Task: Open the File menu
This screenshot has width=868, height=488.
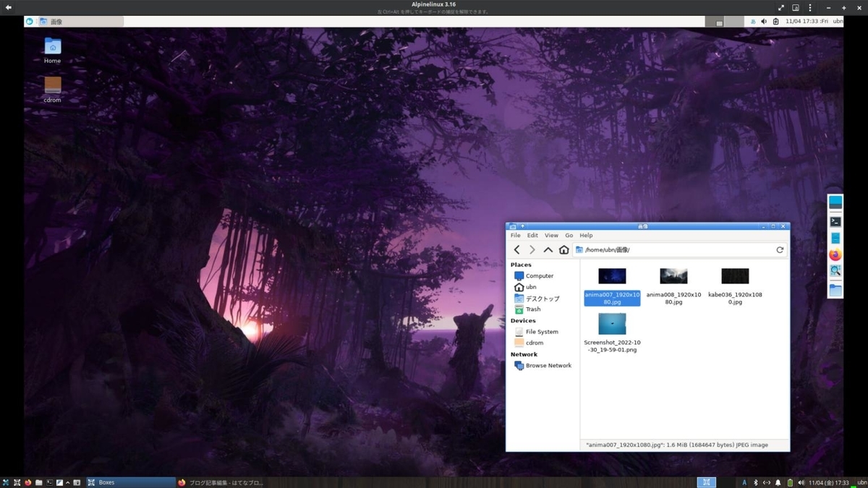Action: point(516,235)
